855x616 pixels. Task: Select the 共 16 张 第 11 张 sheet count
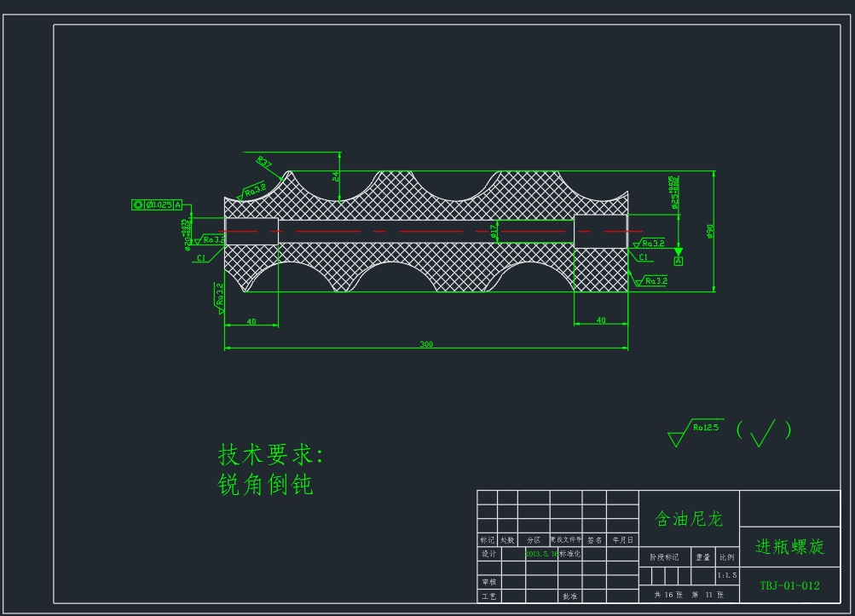(x=689, y=594)
